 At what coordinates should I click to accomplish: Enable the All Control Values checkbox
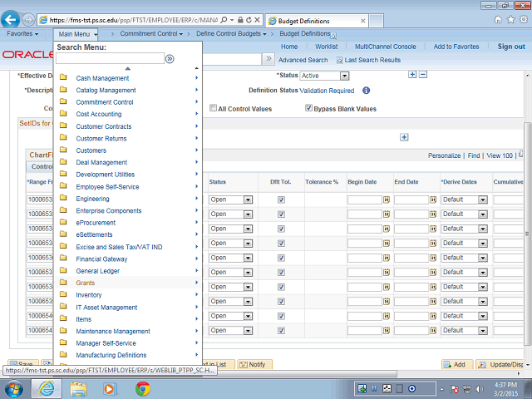point(214,108)
